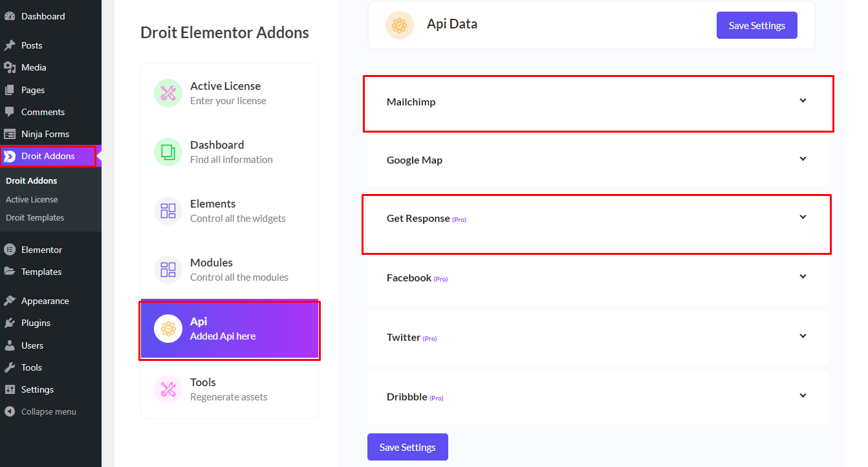
Task: Expand the Google Map section
Action: (803, 159)
